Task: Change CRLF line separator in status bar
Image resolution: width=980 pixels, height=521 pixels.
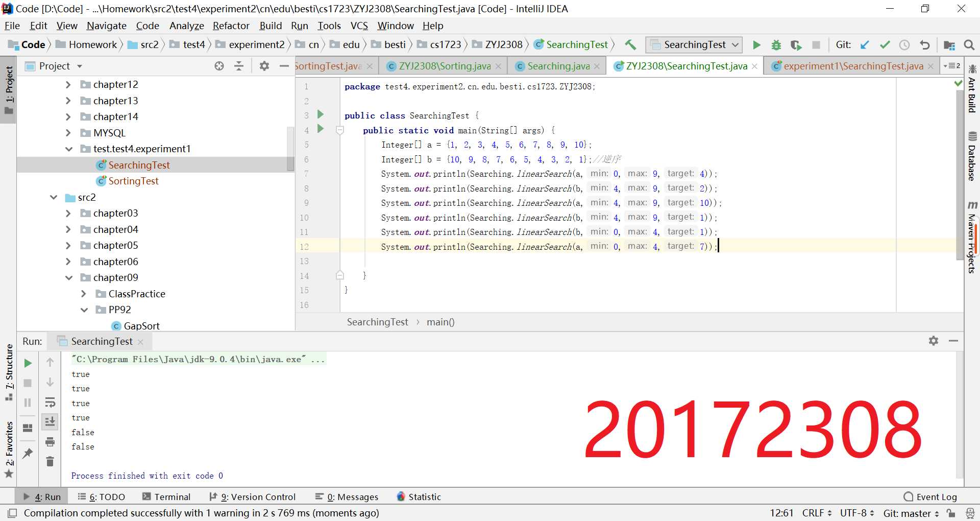Action: point(817,513)
